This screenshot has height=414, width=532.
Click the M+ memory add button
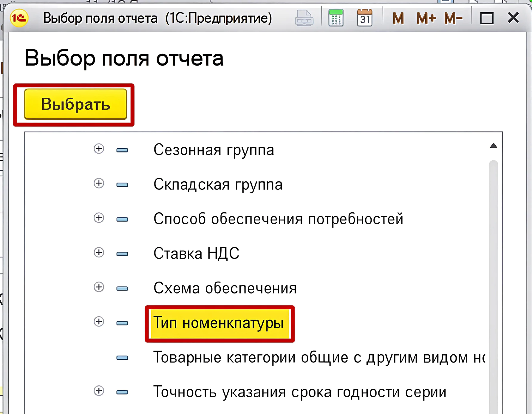pyautogui.click(x=426, y=18)
